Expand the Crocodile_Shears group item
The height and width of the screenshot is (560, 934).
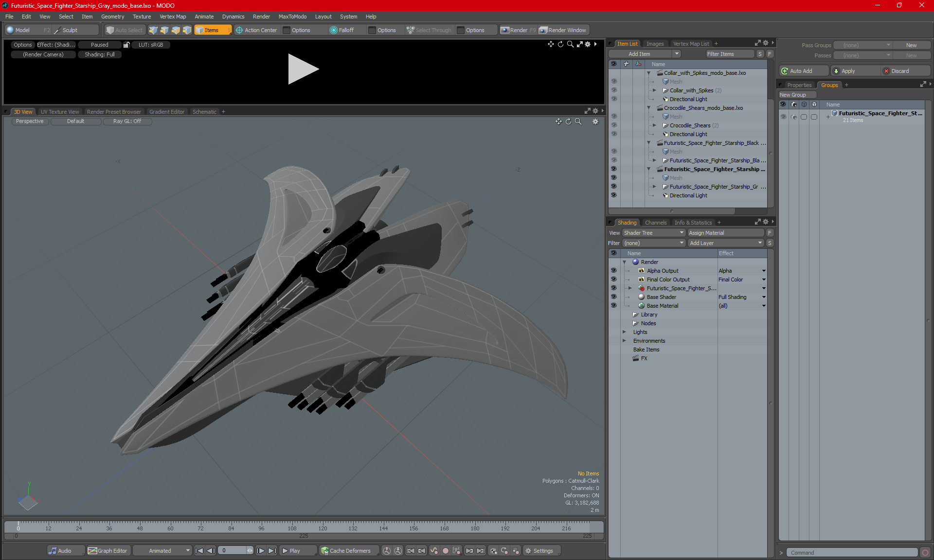pyautogui.click(x=654, y=125)
